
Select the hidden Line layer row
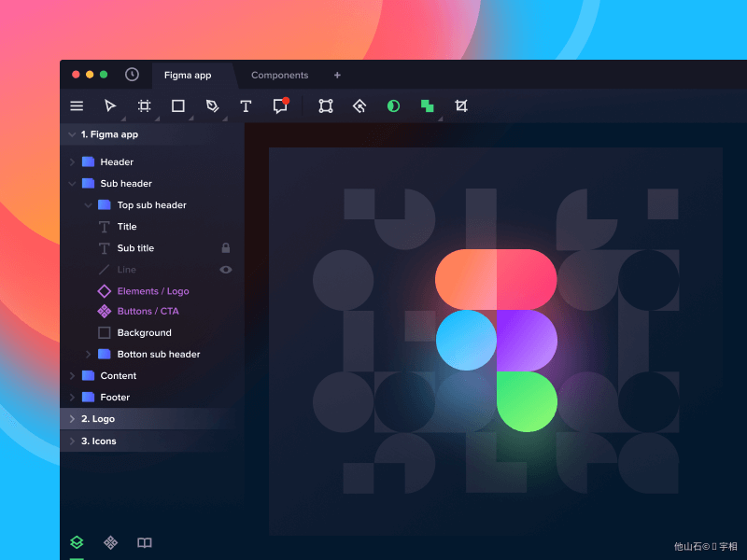[x=152, y=270]
